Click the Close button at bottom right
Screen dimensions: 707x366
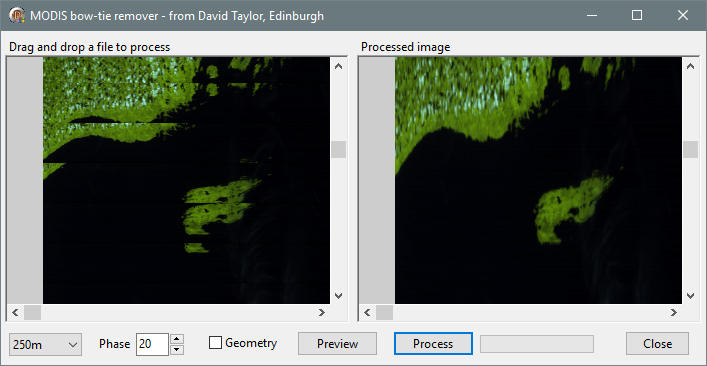click(657, 344)
